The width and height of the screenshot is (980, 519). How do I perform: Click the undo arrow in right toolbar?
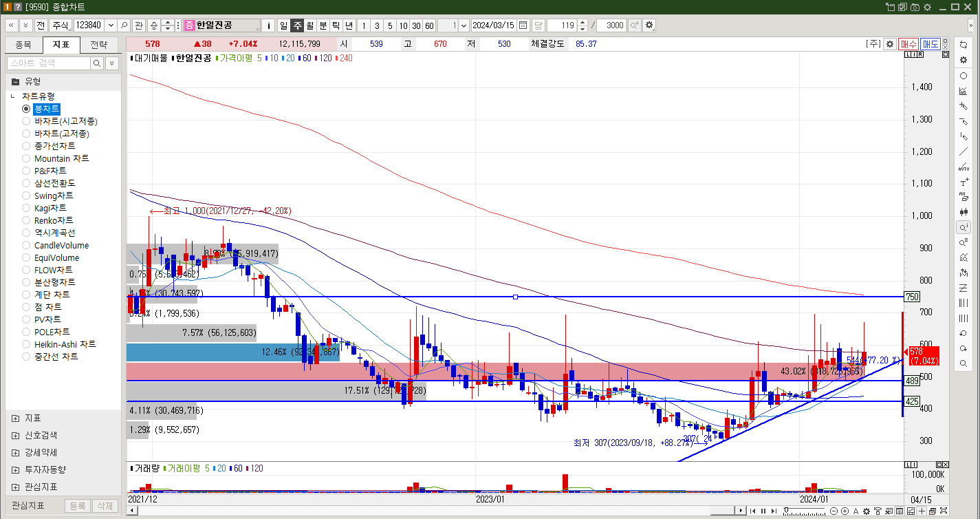(x=963, y=333)
